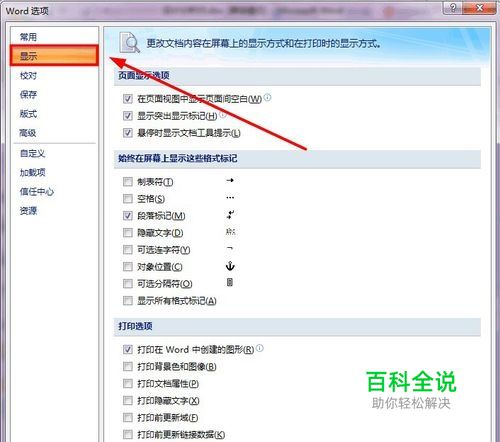
Task: Click the tab character arrow symbol
Action: tap(230, 180)
